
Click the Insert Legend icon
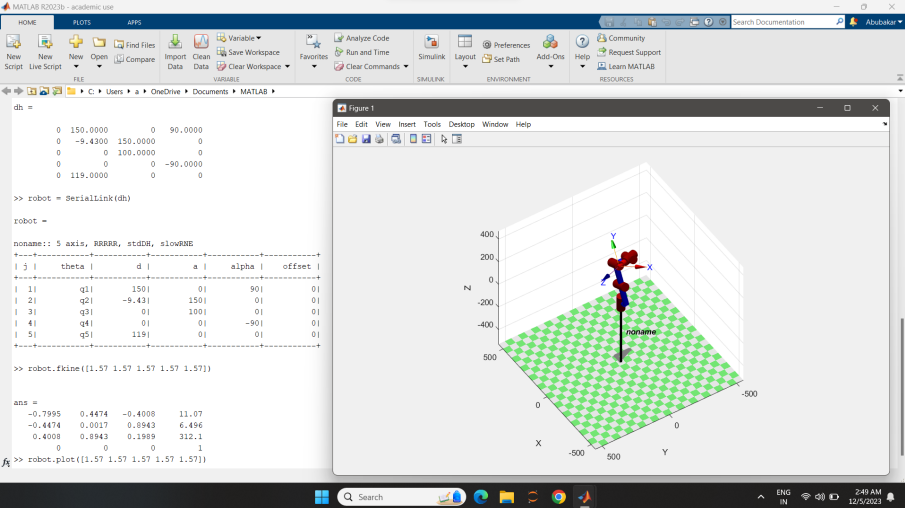click(426, 139)
